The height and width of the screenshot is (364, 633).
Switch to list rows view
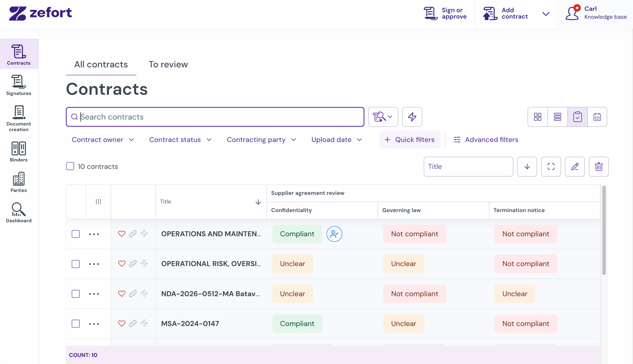[558, 117]
